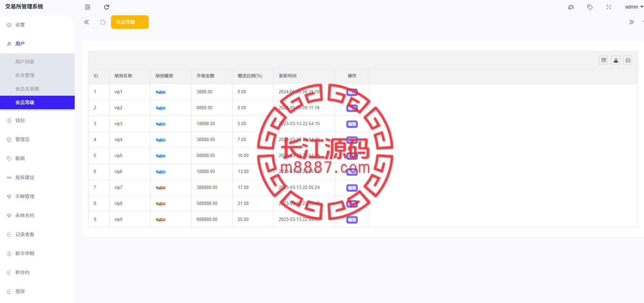The height and width of the screenshot is (303, 644).
Task: Expand 永续合约 sidebar menu
Action: [37, 215]
